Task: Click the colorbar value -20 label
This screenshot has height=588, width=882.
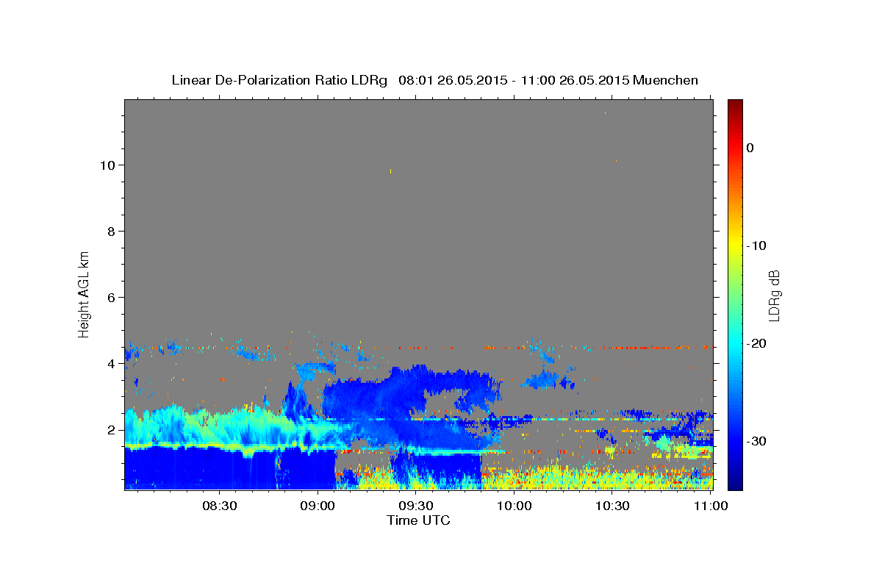Action: pyautogui.click(x=758, y=343)
